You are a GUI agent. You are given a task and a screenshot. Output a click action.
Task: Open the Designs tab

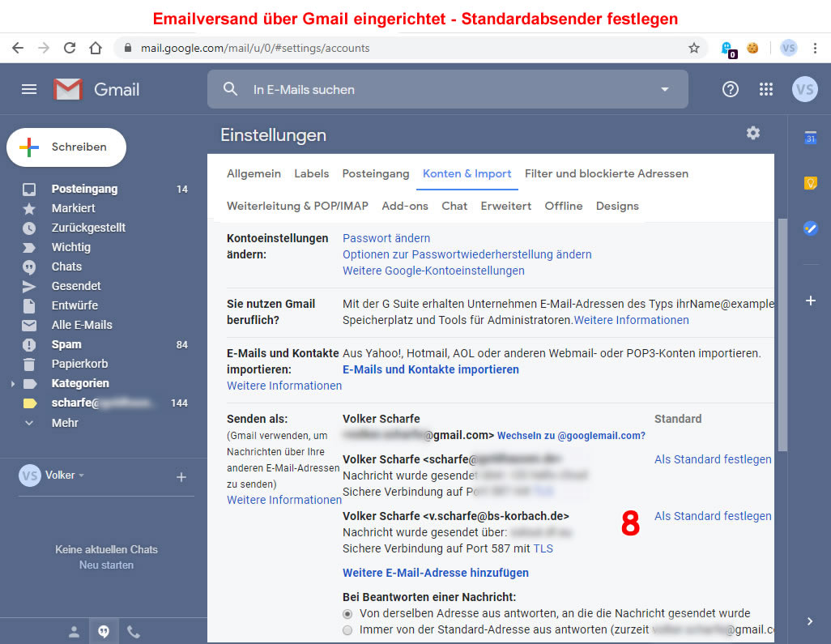coord(617,206)
